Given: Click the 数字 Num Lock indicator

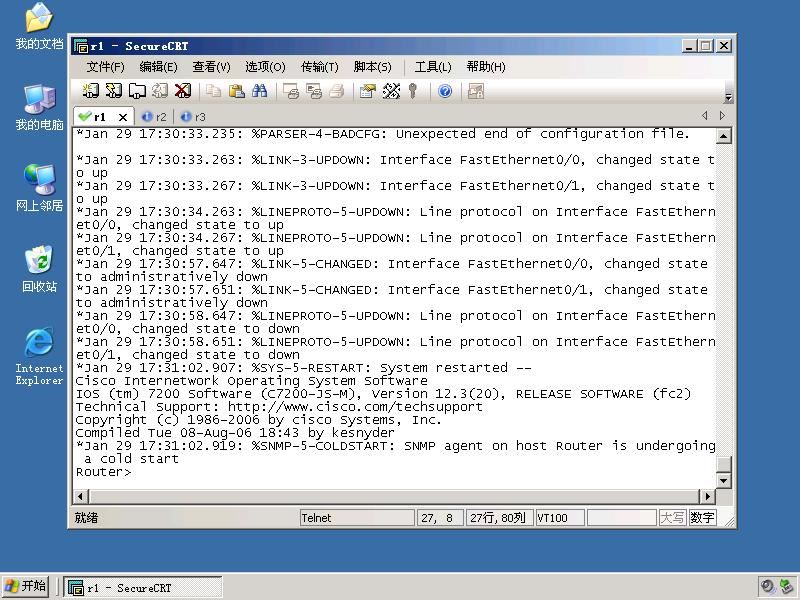Looking at the screenshot, I should [702, 518].
